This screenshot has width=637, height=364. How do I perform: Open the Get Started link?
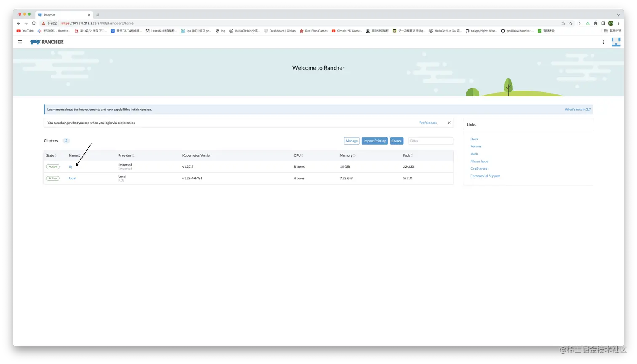point(479,169)
